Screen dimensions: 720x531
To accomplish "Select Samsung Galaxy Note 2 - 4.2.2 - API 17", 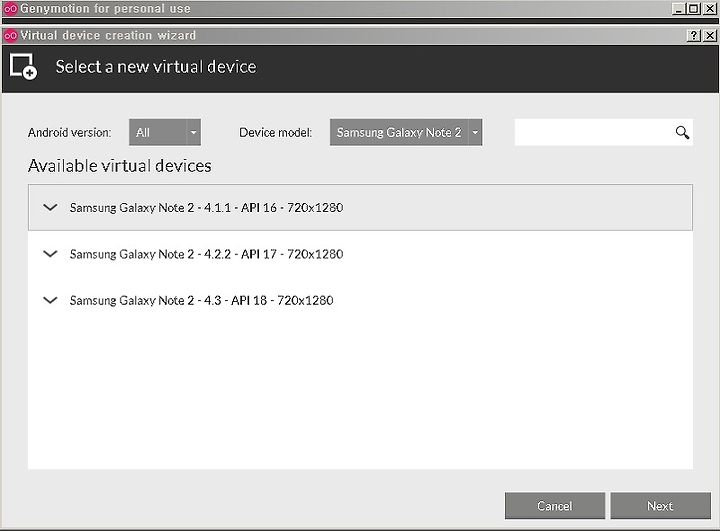I will coord(360,254).
